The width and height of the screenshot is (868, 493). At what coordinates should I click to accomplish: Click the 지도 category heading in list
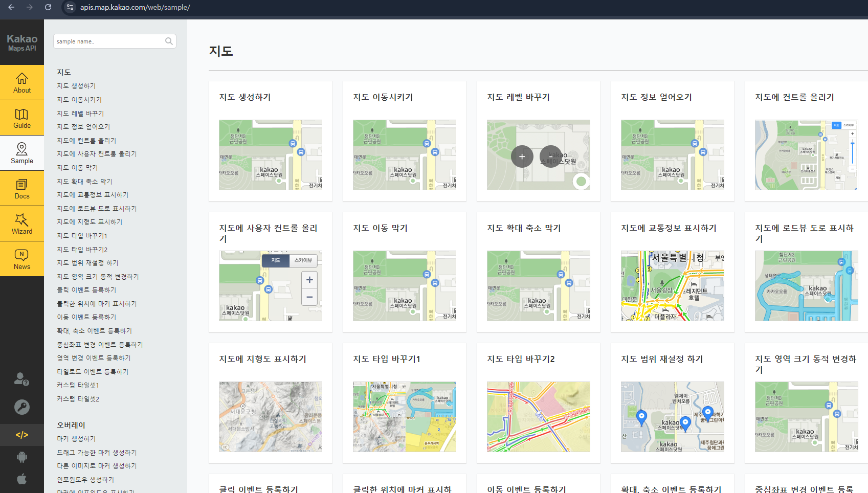pyautogui.click(x=64, y=72)
